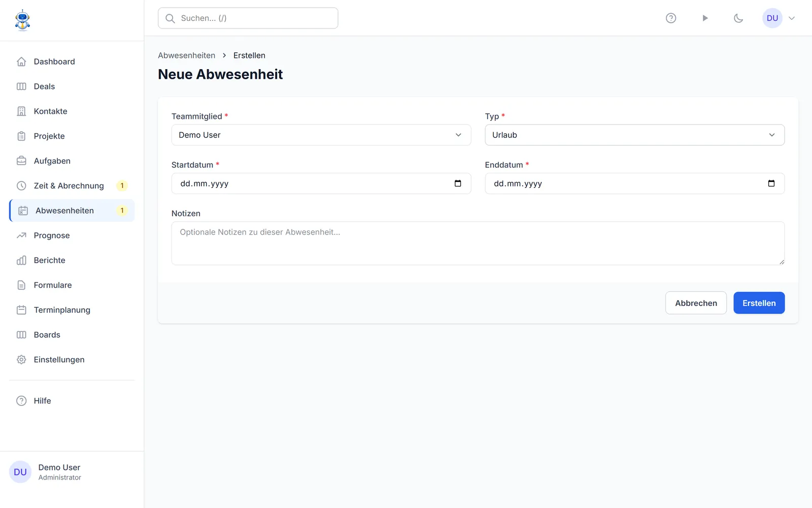
Task: Click Abwesenheiten breadcrumb link
Action: coord(186,55)
